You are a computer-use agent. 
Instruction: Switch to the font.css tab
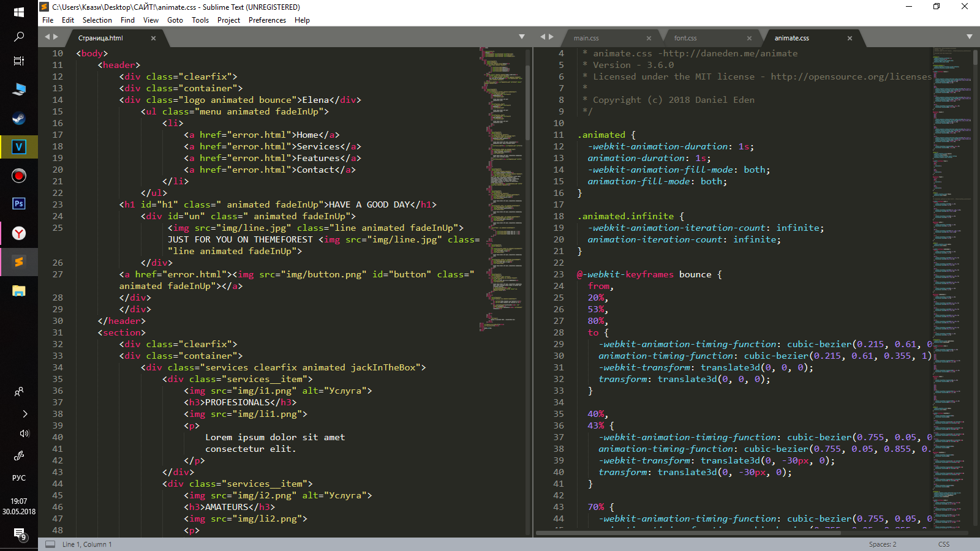(x=685, y=38)
